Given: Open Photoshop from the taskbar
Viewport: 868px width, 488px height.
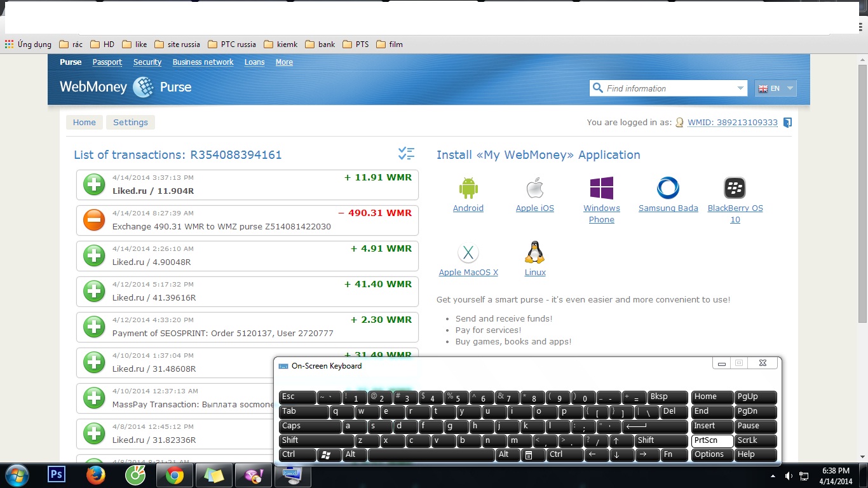Looking at the screenshot, I should [57, 475].
